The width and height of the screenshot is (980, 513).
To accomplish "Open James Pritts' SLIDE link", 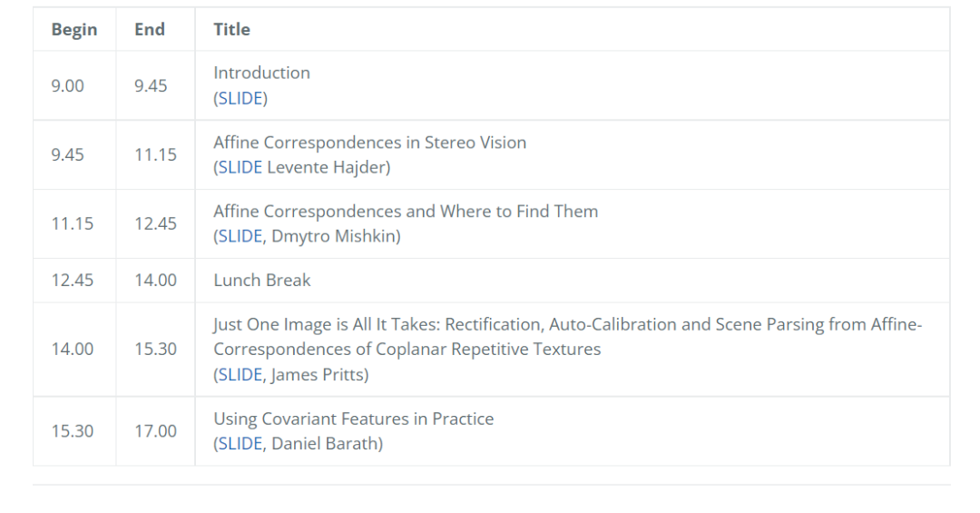I will coord(240,374).
